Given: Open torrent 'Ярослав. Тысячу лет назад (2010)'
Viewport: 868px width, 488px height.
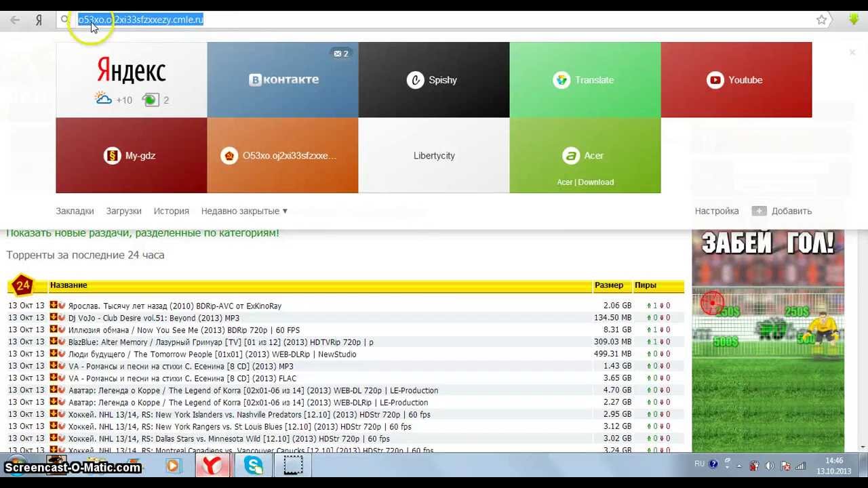Looking at the screenshot, I should (175, 306).
